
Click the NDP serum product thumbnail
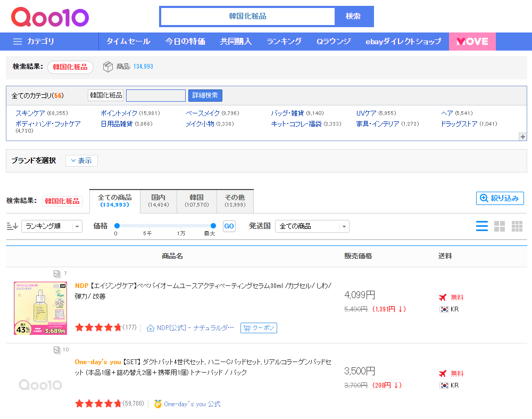(40, 308)
